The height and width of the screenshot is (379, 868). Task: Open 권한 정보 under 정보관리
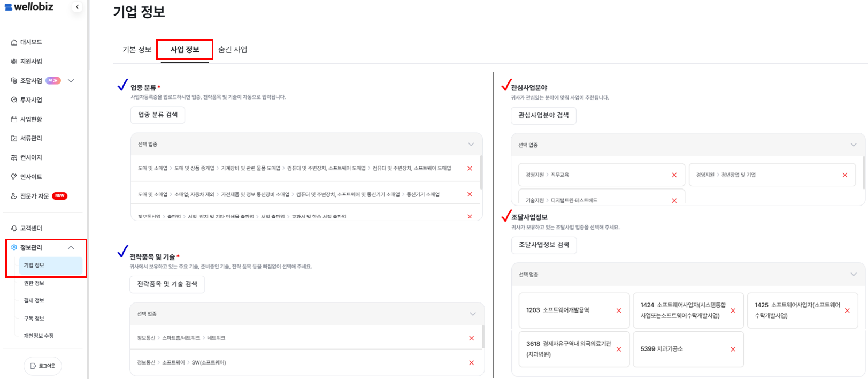(x=34, y=283)
